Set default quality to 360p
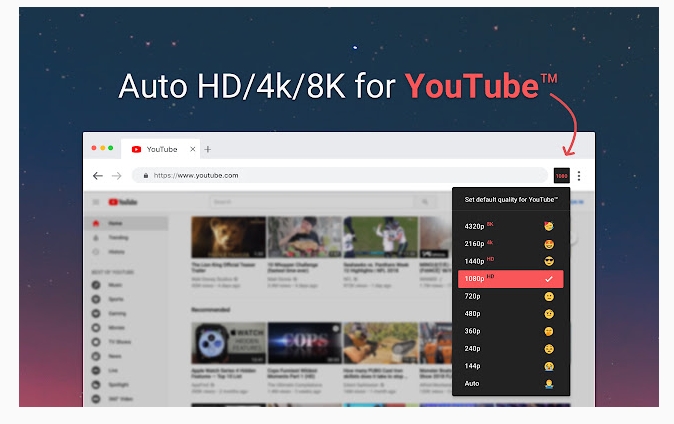 pos(510,331)
